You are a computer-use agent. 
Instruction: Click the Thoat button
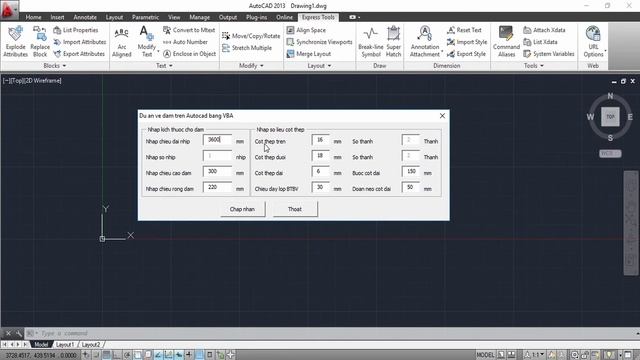coord(295,209)
